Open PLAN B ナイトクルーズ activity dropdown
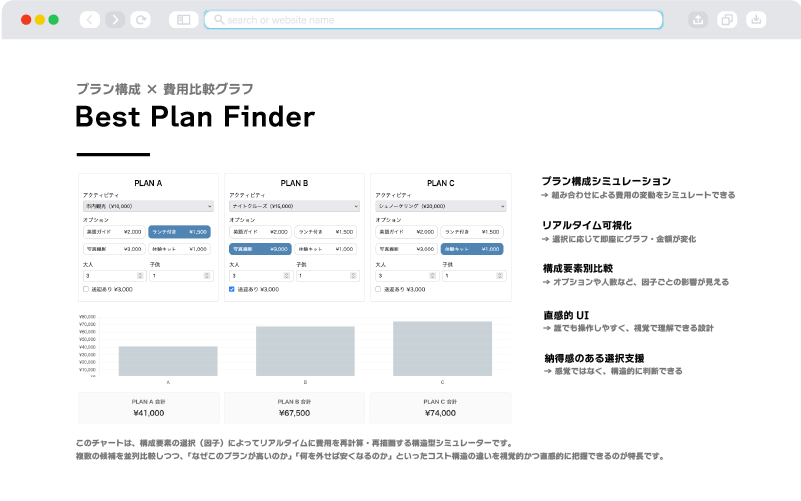 coord(294,206)
